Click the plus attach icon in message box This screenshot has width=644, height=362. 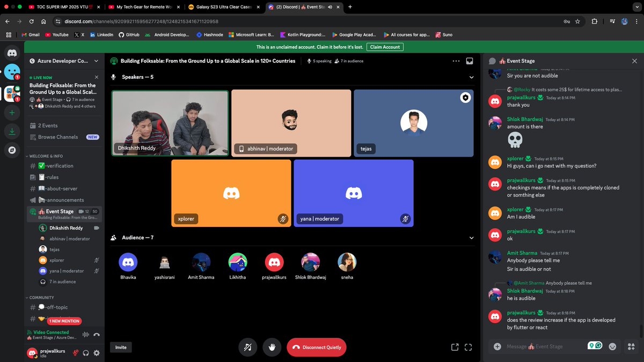[497, 346]
